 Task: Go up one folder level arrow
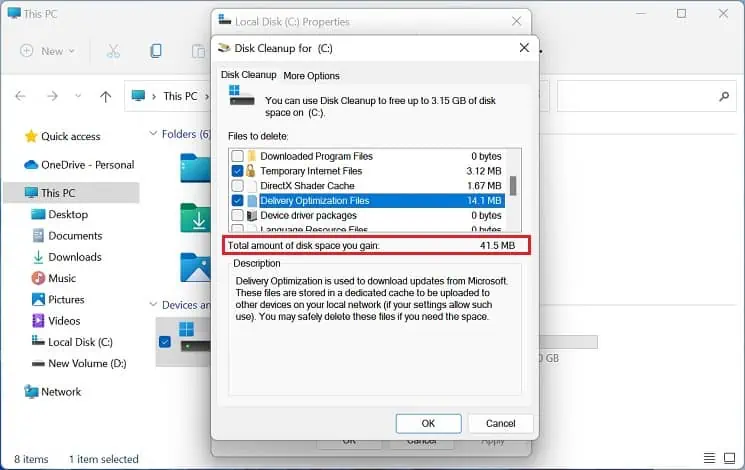point(105,96)
